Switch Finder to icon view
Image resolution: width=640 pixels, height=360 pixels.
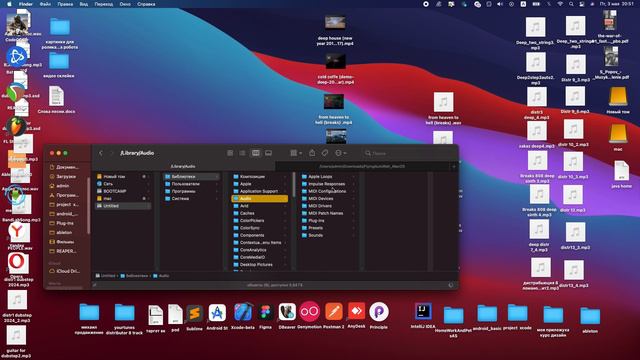(x=230, y=153)
